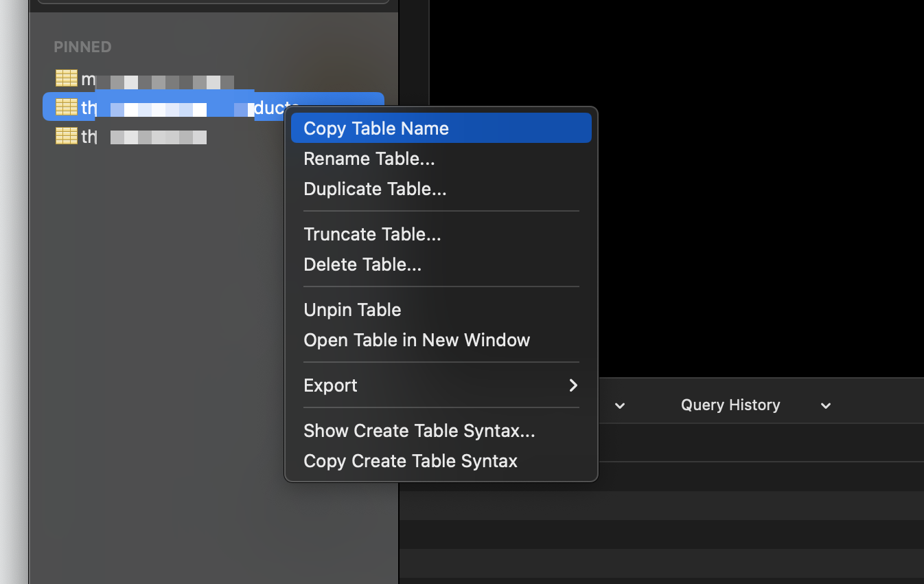Open the Query History dropdown chevron

click(825, 405)
